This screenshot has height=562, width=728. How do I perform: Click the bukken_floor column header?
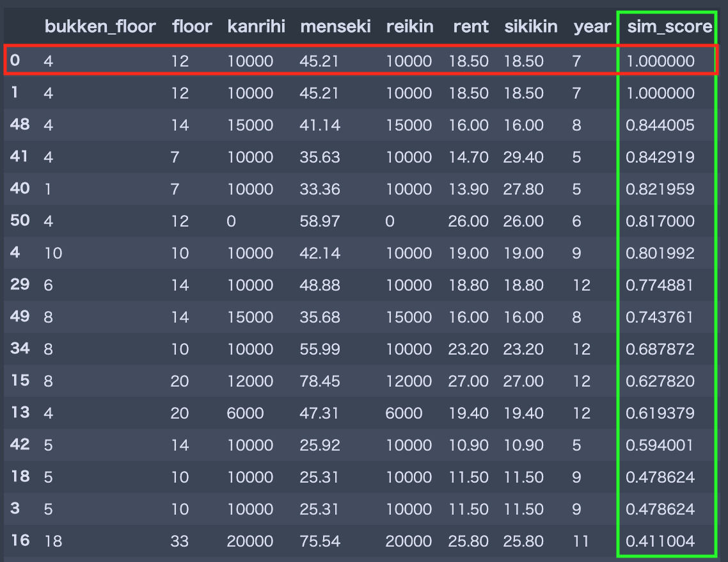(x=100, y=26)
